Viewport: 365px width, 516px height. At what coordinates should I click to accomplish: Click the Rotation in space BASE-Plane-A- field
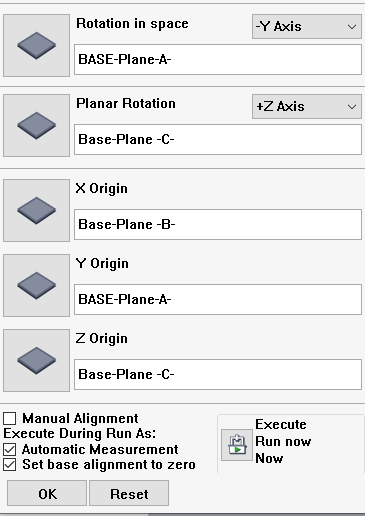(218, 60)
